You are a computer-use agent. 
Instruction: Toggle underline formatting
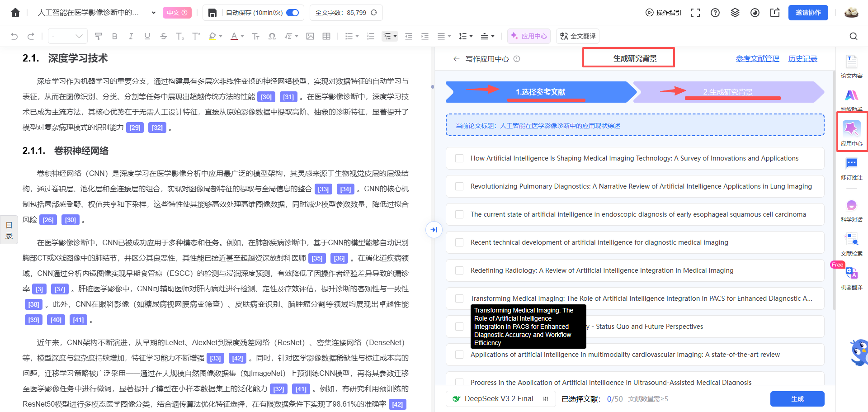point(147,36)
